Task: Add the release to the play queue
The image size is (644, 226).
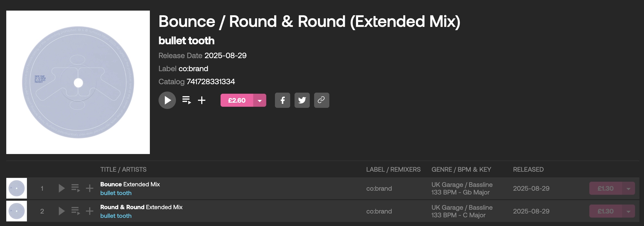Action: pos(187,100)
